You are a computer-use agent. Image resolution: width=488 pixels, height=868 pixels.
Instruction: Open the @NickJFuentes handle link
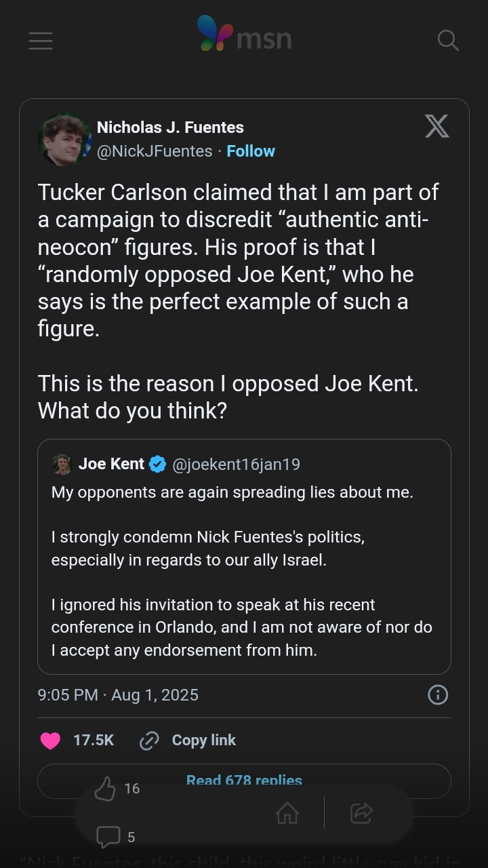[x=155, y=151]
